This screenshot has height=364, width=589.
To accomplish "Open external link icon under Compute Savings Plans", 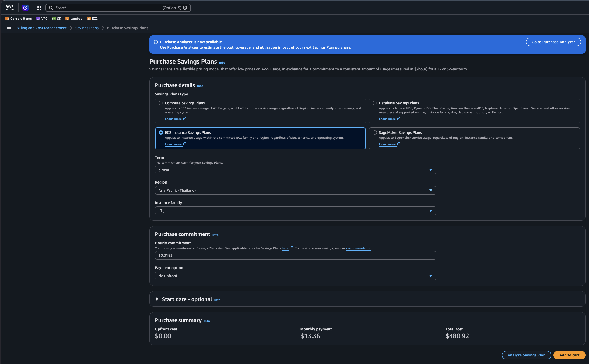I will click(185, 119).
